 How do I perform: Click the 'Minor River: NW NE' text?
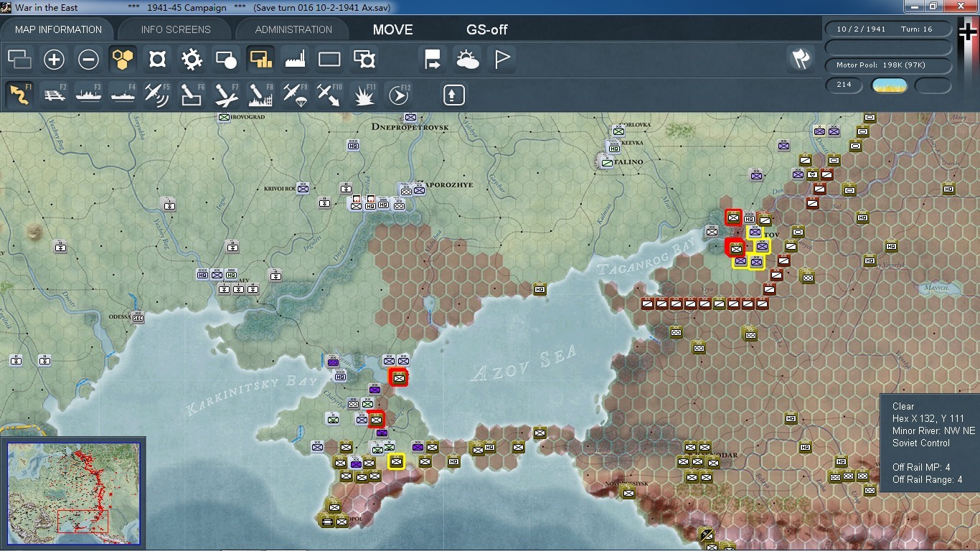[933, 430]
